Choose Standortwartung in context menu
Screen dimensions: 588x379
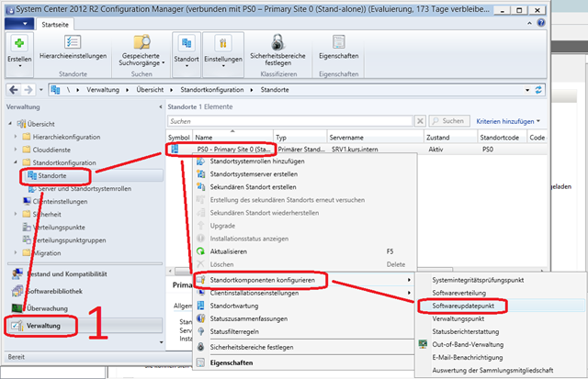(x=304, y=306)
